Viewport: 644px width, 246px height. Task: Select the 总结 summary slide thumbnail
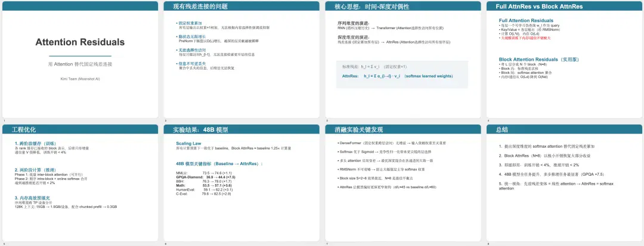(x=564, y=183)
